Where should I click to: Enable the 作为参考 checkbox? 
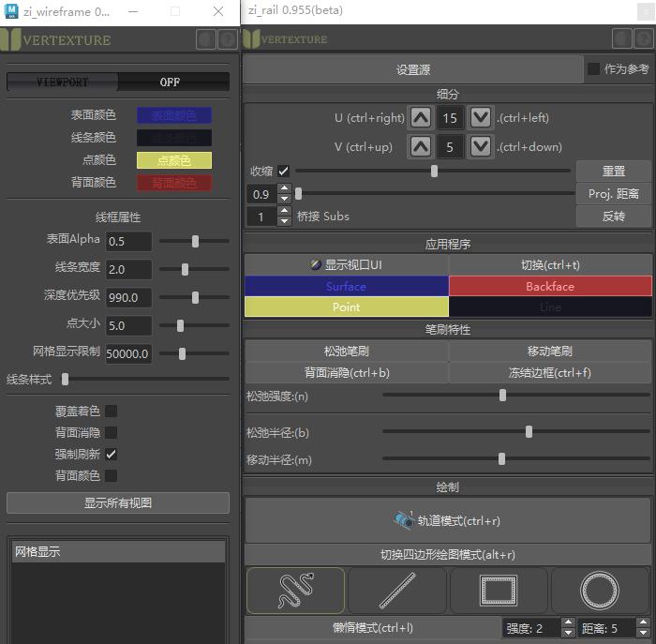click(x=593, y=69)
